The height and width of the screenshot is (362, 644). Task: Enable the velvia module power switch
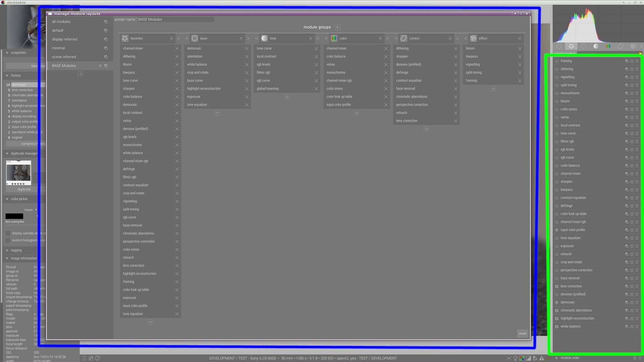point(556,117)
